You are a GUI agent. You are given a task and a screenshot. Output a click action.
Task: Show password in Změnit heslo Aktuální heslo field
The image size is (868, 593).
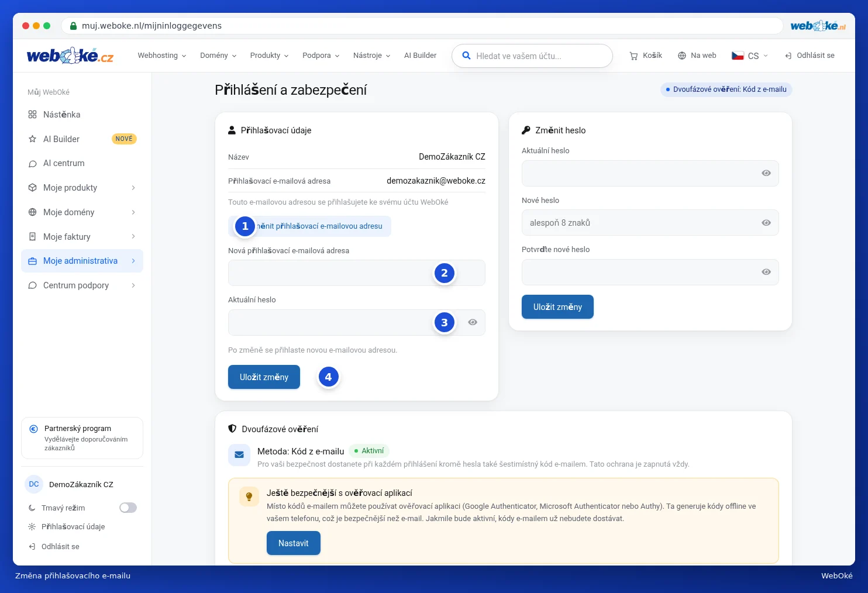(x=766, y=173)
